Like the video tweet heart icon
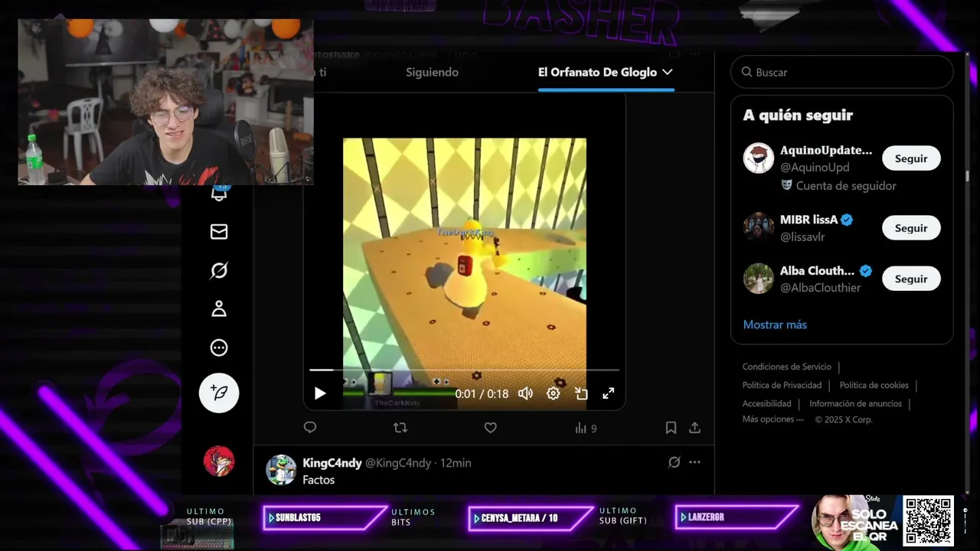Viewport: 980px width, 551px height. tap(491, 428)
